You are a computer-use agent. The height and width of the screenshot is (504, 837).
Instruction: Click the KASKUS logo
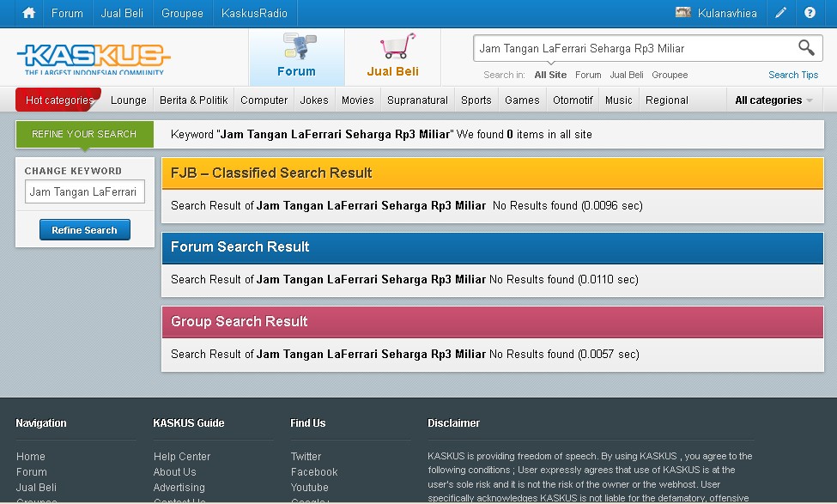pos(94,58)
